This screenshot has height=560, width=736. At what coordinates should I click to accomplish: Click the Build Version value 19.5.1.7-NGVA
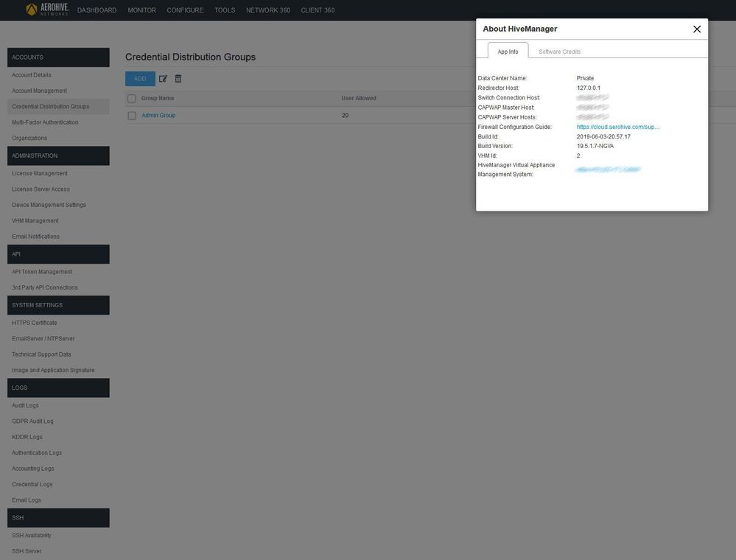pos(595,147)
